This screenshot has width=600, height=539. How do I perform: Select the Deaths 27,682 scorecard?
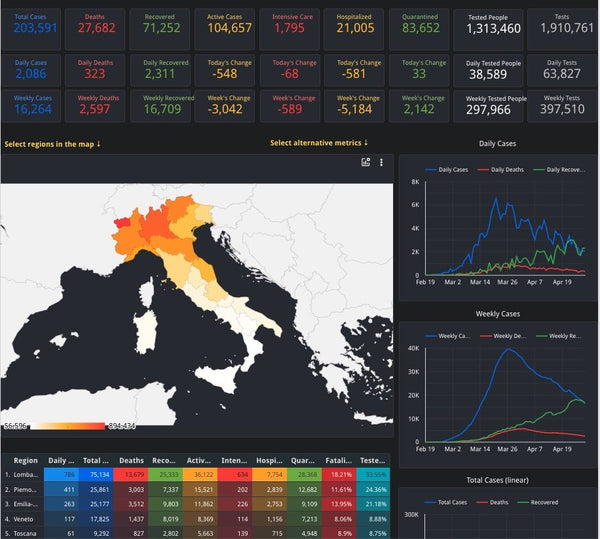click(x=95, y=29)
